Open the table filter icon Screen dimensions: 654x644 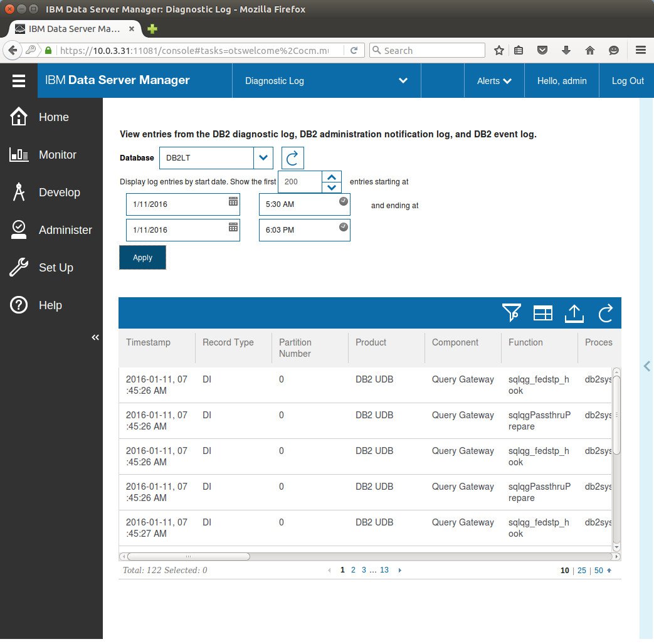click(x=512, y=313)
